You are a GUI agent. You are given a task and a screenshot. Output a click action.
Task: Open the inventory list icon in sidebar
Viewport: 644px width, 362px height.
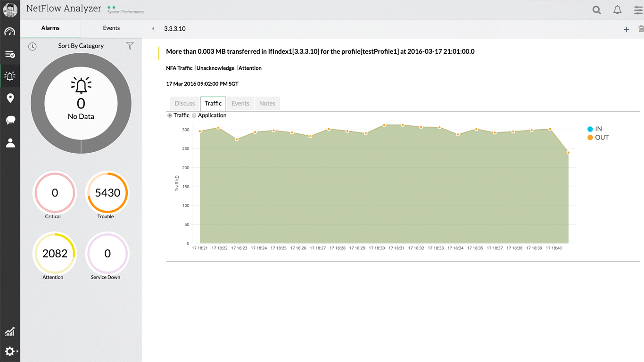(10, 54)
